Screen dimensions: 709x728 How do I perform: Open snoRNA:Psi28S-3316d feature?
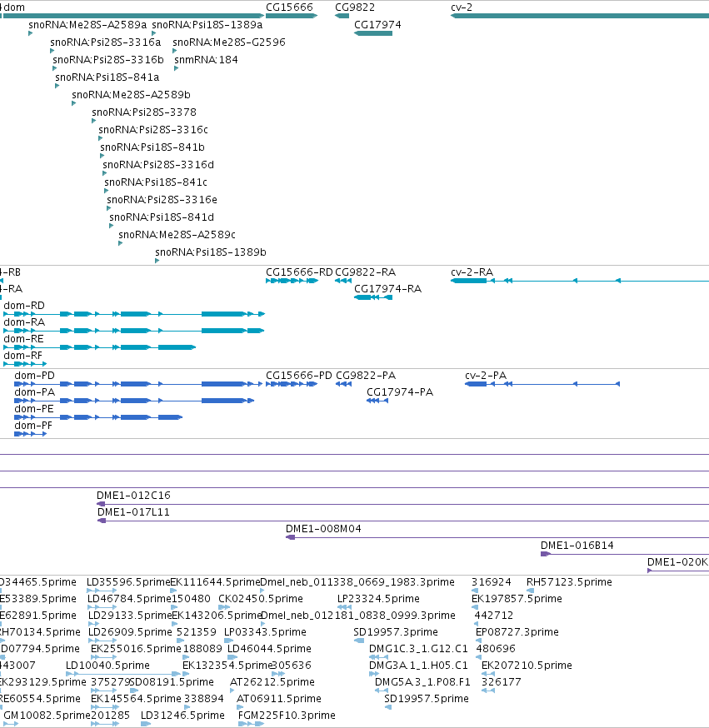(x=104, y=173)
